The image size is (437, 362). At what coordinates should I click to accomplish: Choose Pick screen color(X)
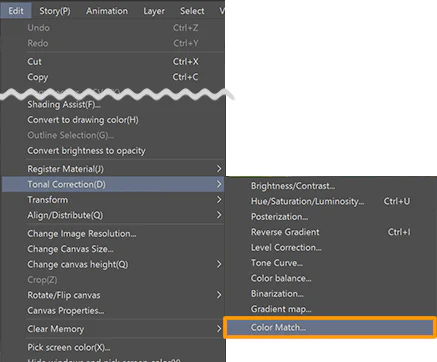tap(113, 347)
